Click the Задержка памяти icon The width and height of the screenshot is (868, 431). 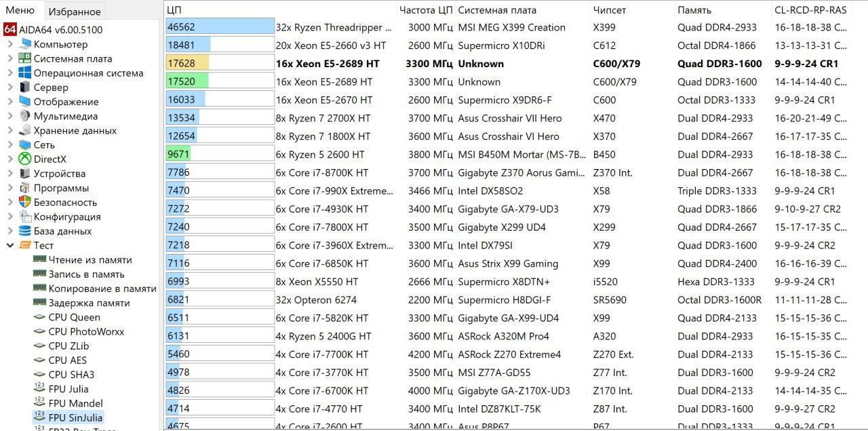pyautogui.click(x=39, y=303)
